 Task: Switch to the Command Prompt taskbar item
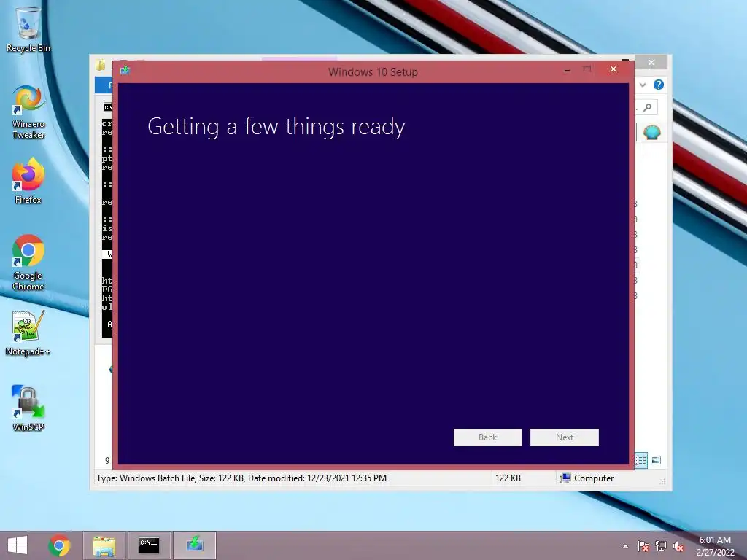point(149,545)
